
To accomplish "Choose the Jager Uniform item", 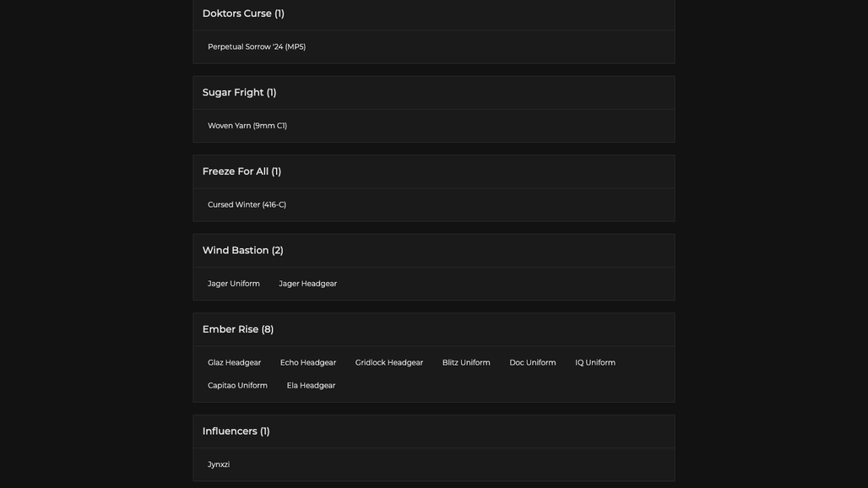I will [x=233, y=284].
